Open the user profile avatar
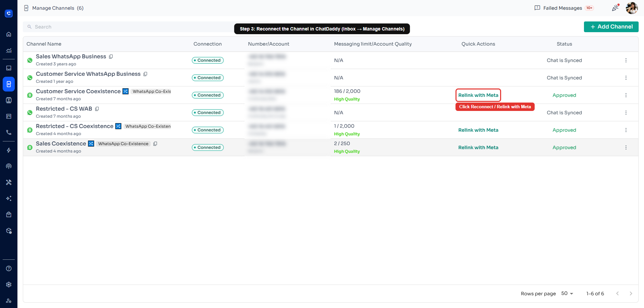Image resolution: width=644 pixels, height=308 pixels. [x=632, y=8]
